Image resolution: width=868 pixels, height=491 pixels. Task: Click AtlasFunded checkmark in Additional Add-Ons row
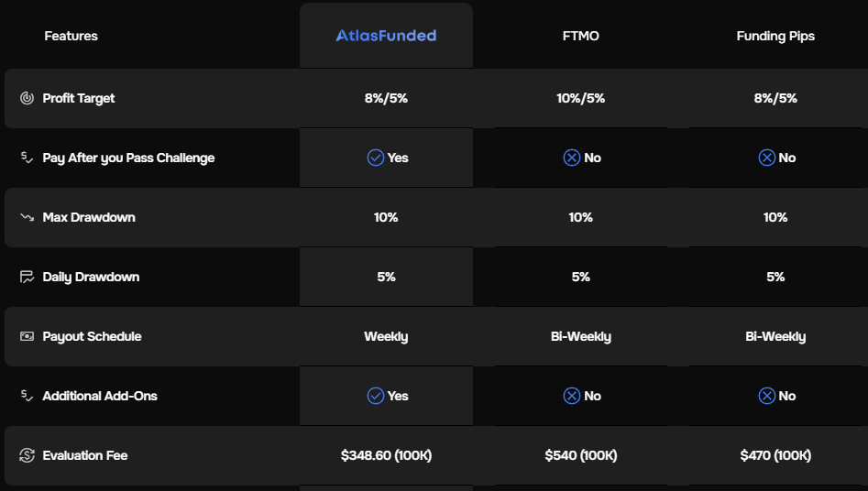coord(375,396)
